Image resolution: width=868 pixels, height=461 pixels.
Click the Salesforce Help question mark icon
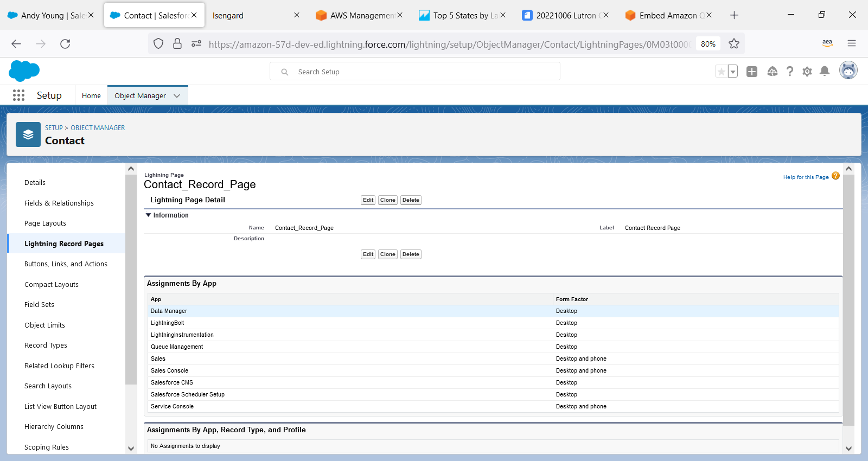(x=790, y=72)
